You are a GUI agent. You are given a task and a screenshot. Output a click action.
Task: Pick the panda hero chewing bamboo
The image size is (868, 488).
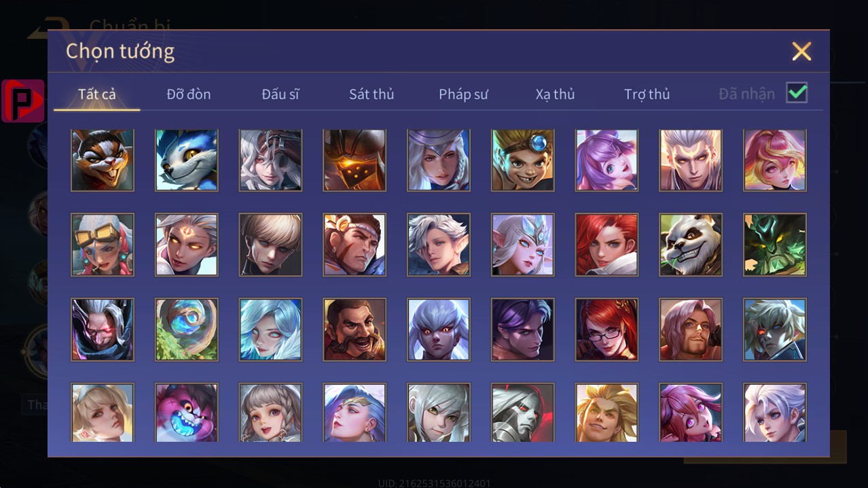[691, 245]
